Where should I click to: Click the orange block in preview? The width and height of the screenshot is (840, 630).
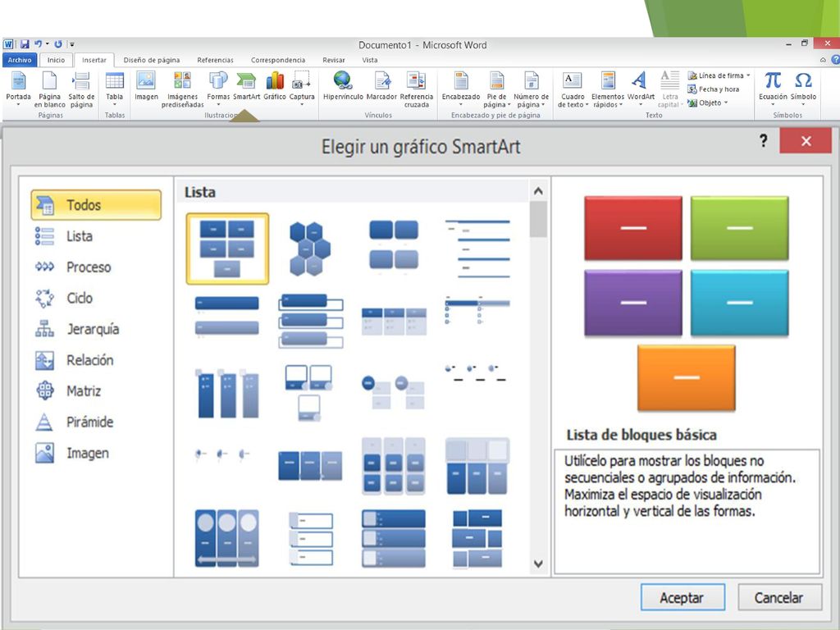tap(687, 377)
